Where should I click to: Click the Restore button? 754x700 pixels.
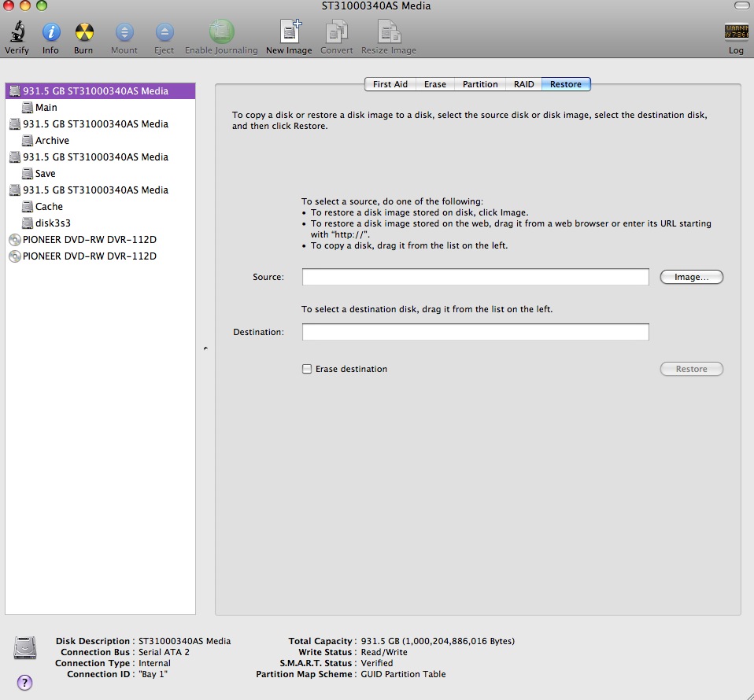691,369
